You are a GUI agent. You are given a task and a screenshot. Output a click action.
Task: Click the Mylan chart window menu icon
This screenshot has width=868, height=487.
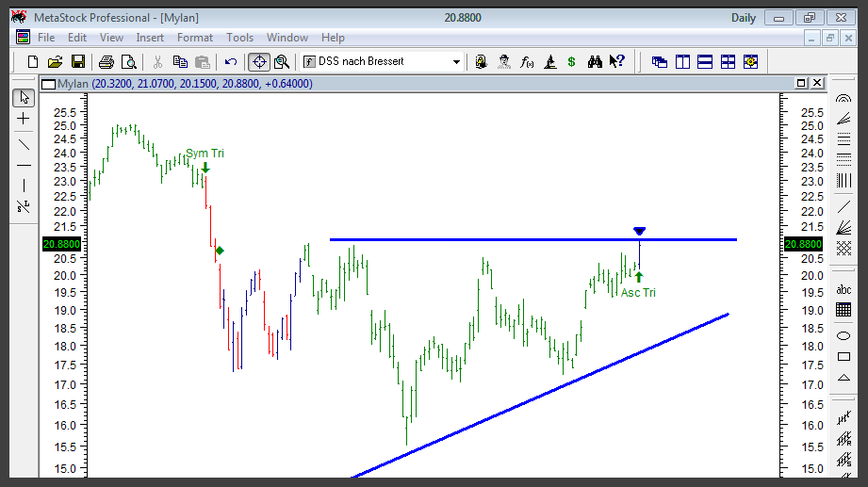(49, 84)
